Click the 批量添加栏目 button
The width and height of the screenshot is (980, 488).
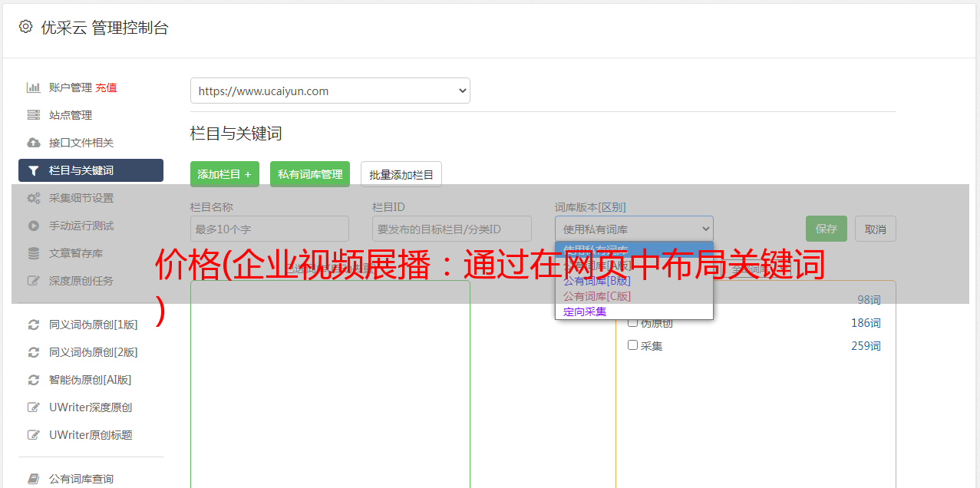click(x=401, y=174)
